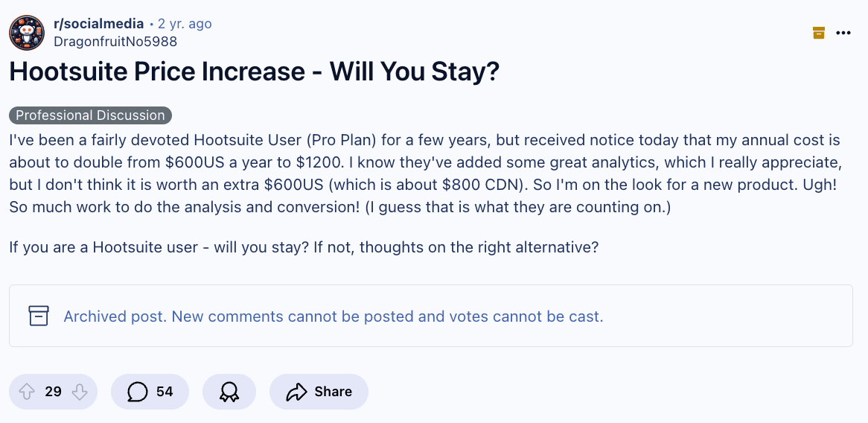Click the share arrow icon
868x423 pixels.
(296, 392)
